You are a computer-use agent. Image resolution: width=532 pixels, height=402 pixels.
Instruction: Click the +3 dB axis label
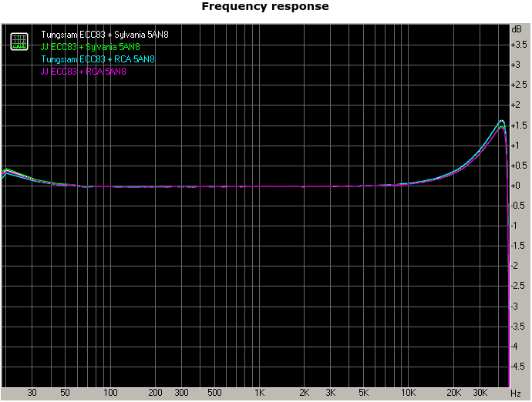click(516, 65)
